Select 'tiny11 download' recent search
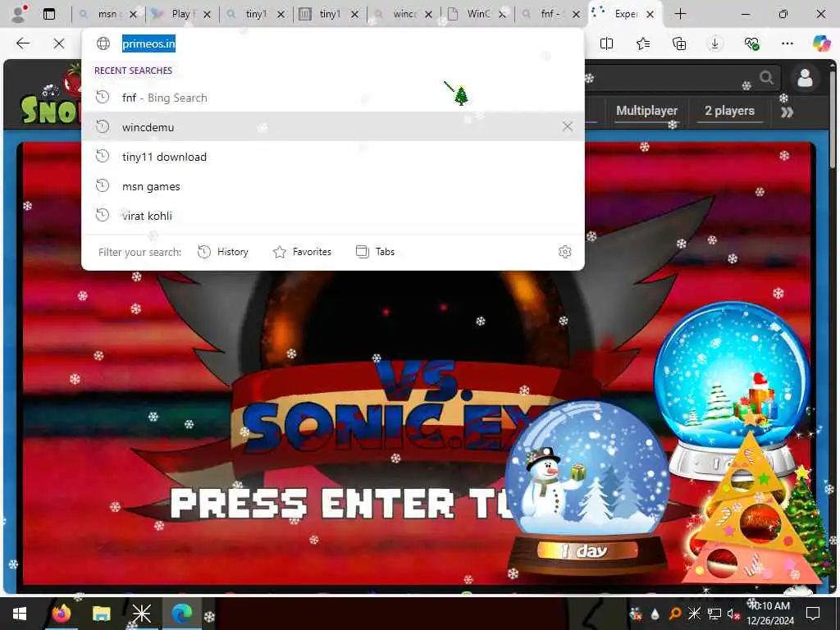Image resolution: width=840 pixels, height=630 pixels. click(x=333, y=157)
